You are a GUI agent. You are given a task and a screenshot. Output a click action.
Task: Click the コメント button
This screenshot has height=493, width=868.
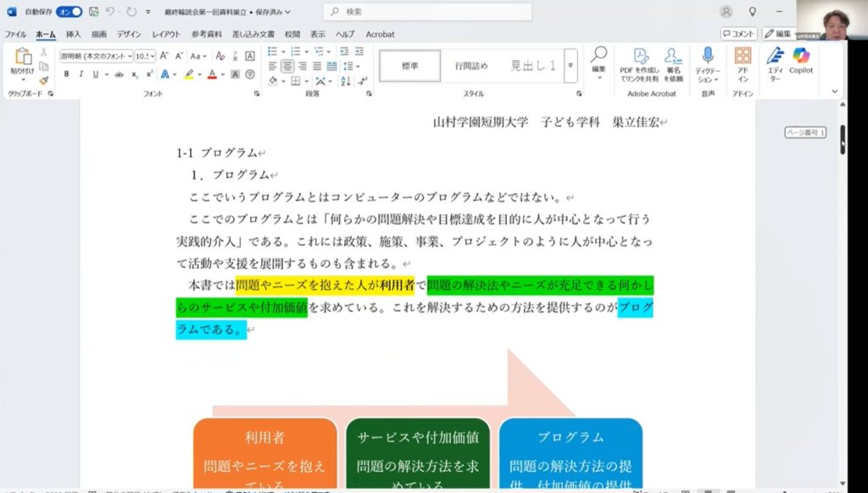(x=738, y=34)
